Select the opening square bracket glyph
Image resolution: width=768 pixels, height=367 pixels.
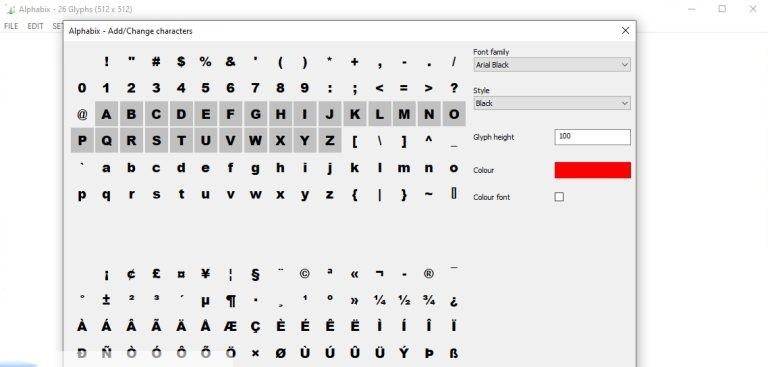tap(355, 141)
